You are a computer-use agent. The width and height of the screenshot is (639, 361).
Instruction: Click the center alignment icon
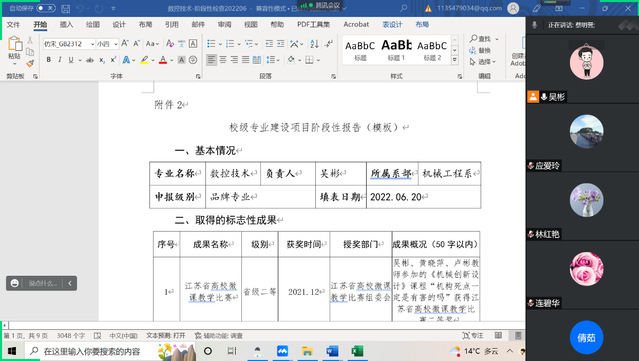[223, 60]
